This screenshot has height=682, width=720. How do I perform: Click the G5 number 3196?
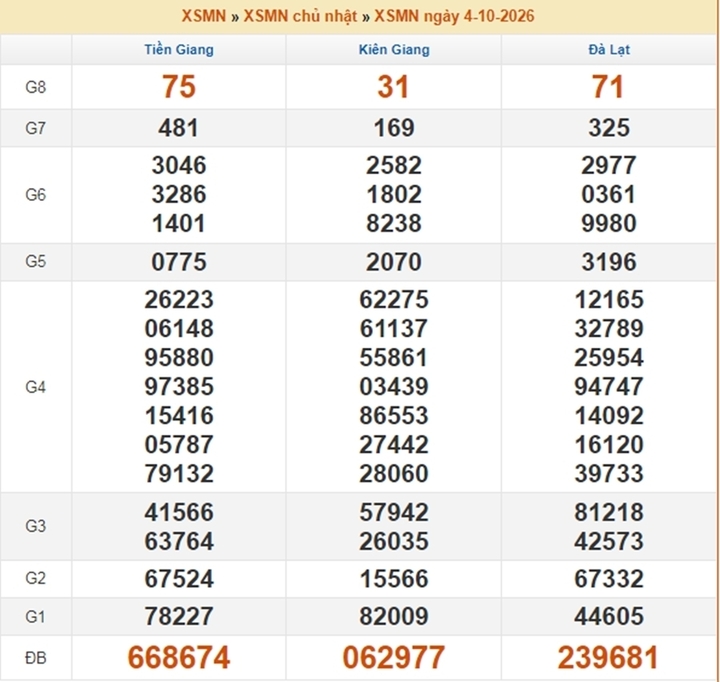pos(609,262)
